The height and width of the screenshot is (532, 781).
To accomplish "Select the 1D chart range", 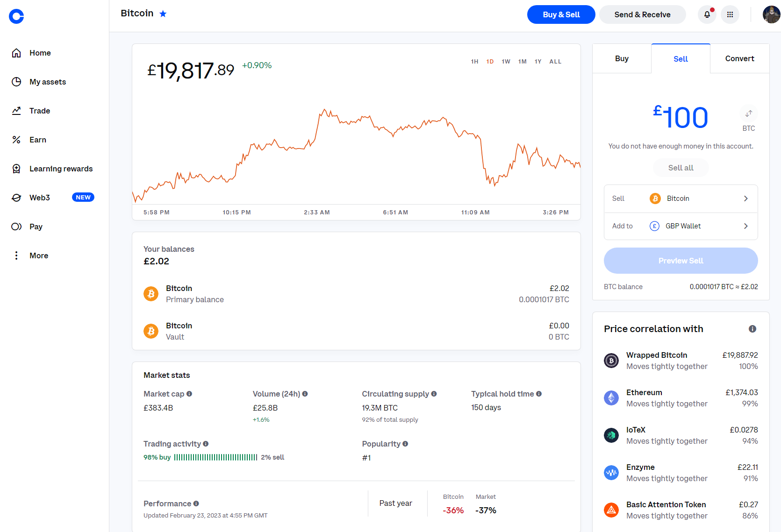I will 490,62.
